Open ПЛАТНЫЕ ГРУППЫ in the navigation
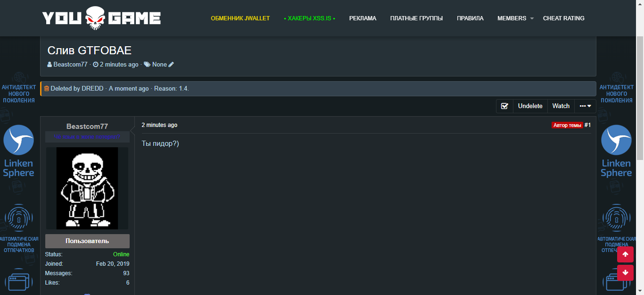This screenshot has width=644, height=295. click(416, 18)
